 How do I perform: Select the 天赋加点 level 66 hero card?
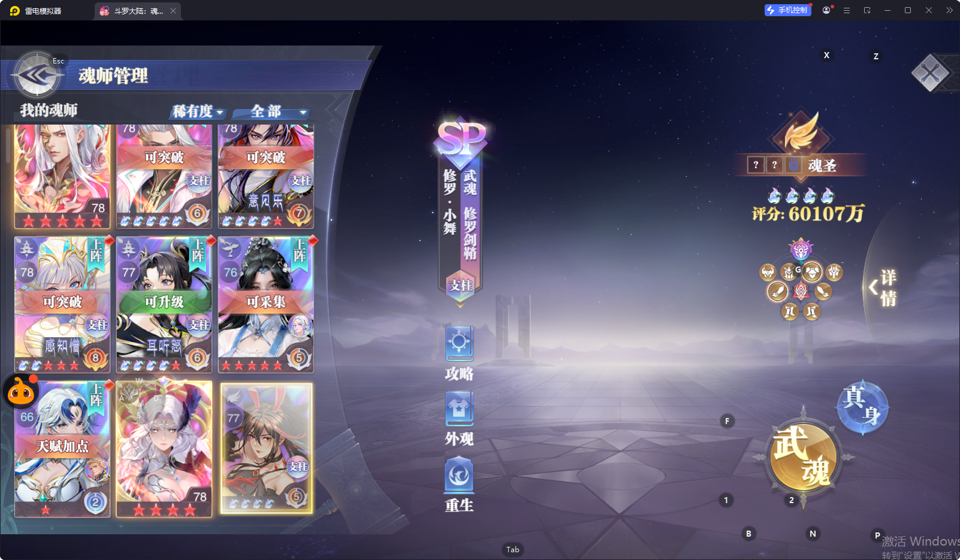tap(62, 449)
